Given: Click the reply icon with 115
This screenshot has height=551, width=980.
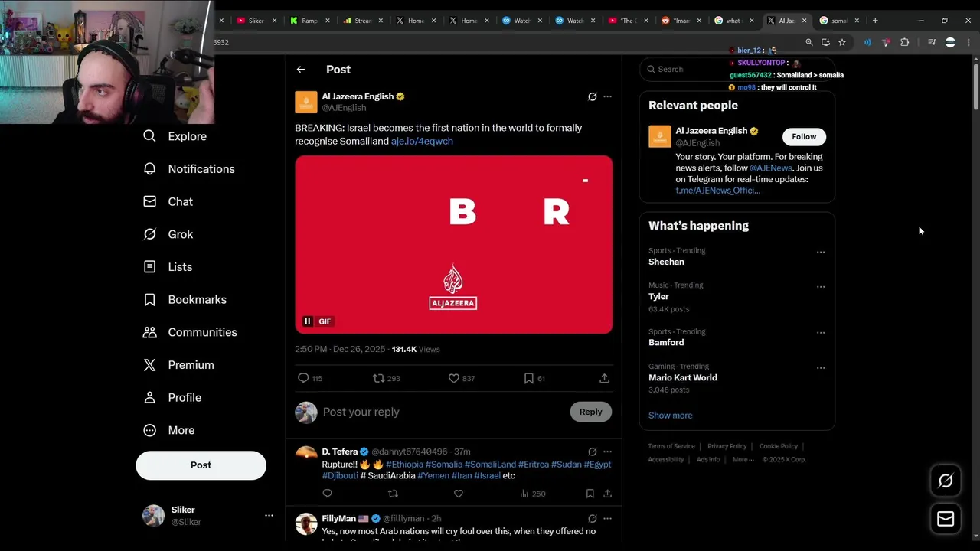Looking at the screenshot, I should pyautogui.click(x=310, y=378).
